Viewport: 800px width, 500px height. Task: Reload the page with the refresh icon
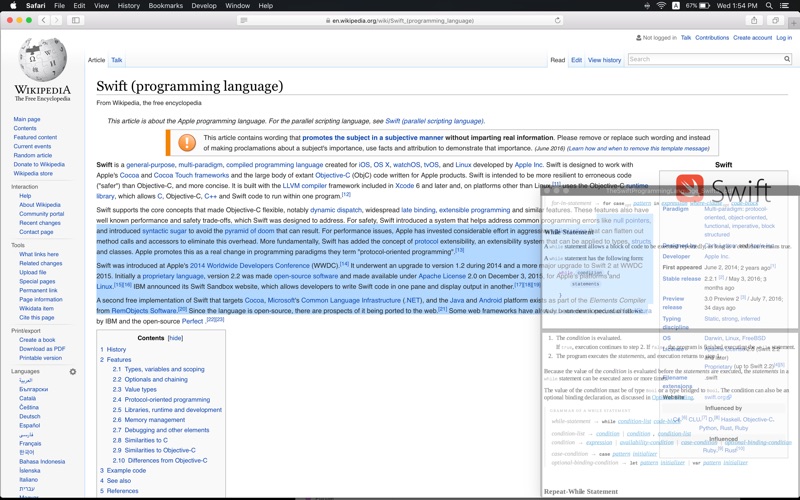[558, 20]
